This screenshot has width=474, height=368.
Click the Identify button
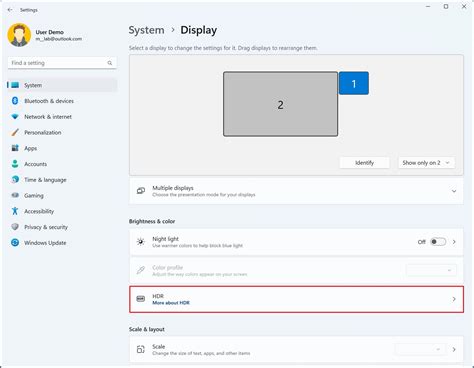[x=364, y=163]
